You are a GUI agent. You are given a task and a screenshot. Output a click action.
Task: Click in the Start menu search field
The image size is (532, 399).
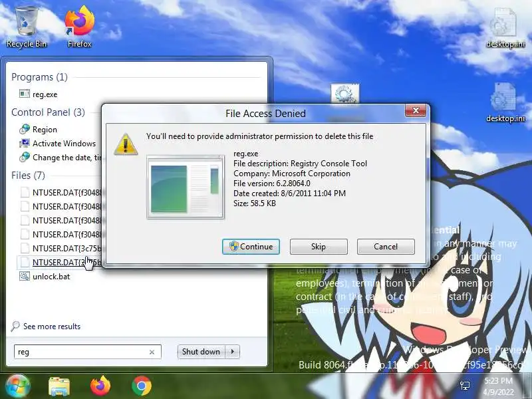88,352
